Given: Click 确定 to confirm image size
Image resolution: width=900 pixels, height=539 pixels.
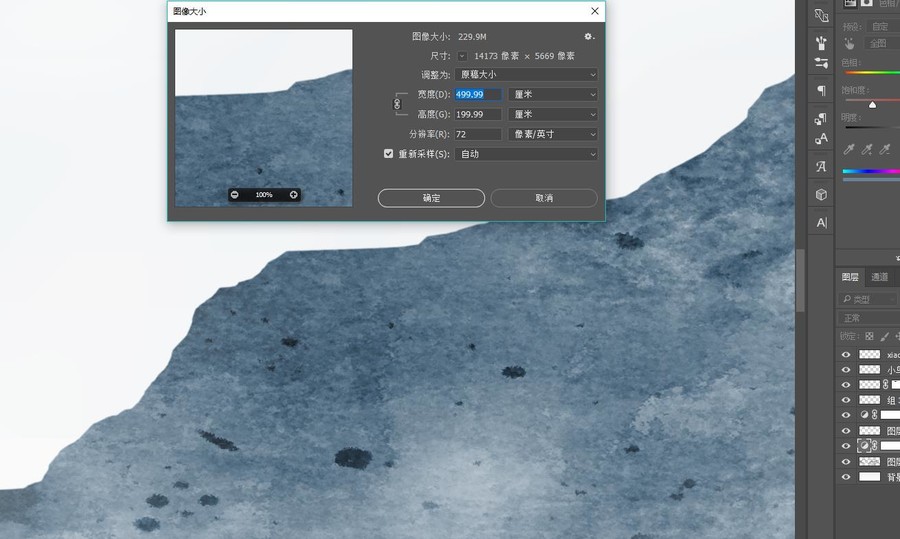Looking at the screenshot, I should click(x=431, y=198).
